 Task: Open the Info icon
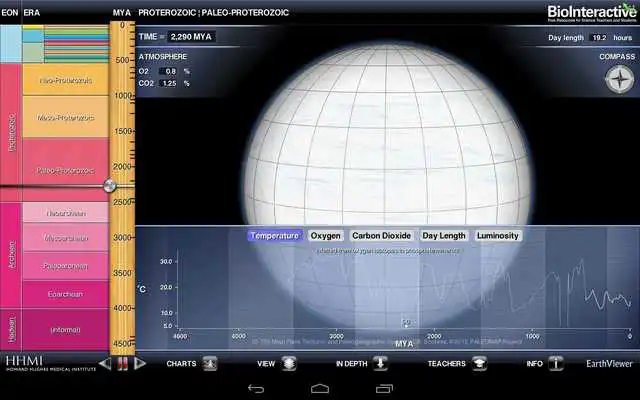coord(556,363)
